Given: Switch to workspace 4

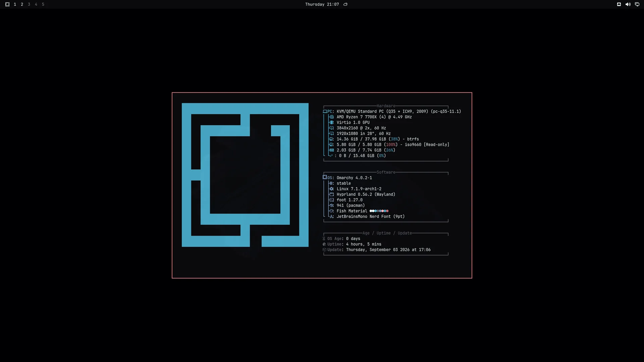Looking at the screenshot, I should (36, 4).
